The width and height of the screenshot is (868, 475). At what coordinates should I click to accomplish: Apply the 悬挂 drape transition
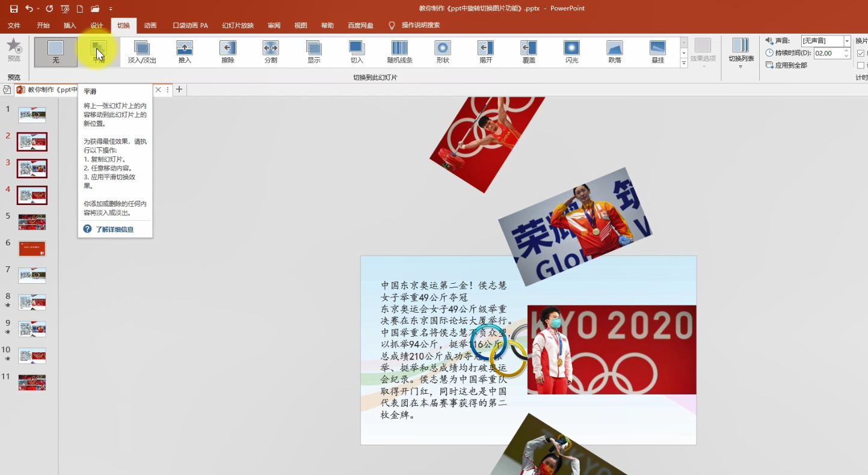[658, 52]
